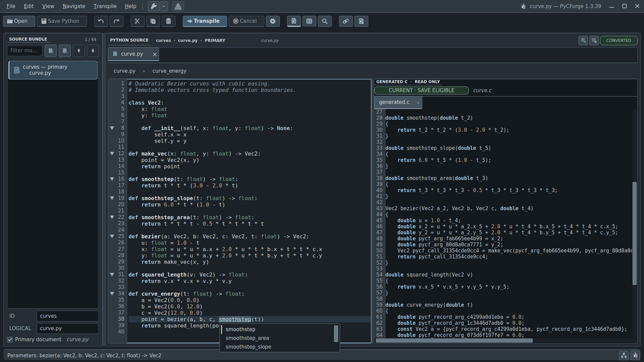Collapse the __init__ fold on line 8
Screen dimensions: 644x362
pos(112,128)
